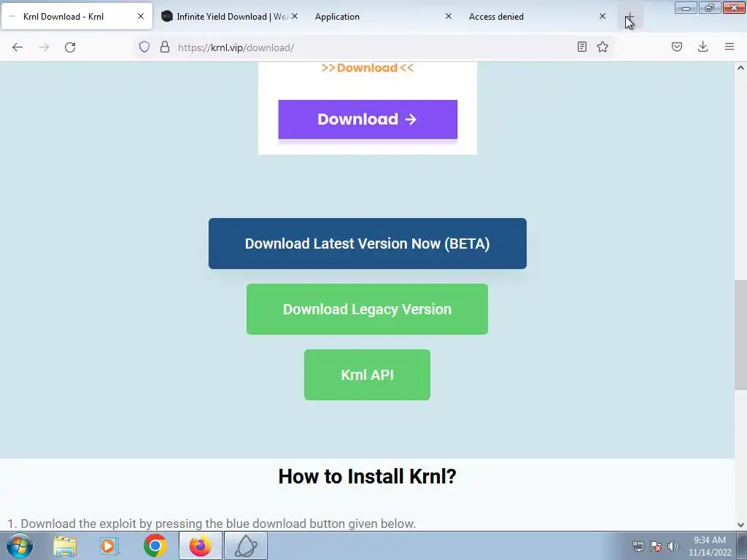747x560 pixels.
Task: Go back to previous page
Action: 18,47
